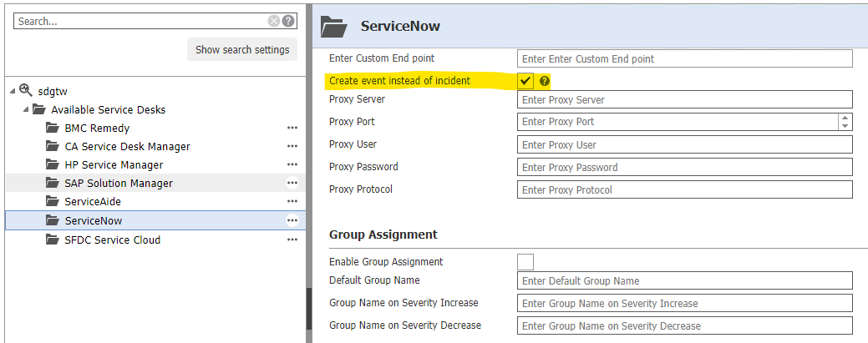This screenshot has height=343, width=868.
Task: Select CA Service Desk Manager in tree
Action: pyautogui.click(x=127, y=147)
